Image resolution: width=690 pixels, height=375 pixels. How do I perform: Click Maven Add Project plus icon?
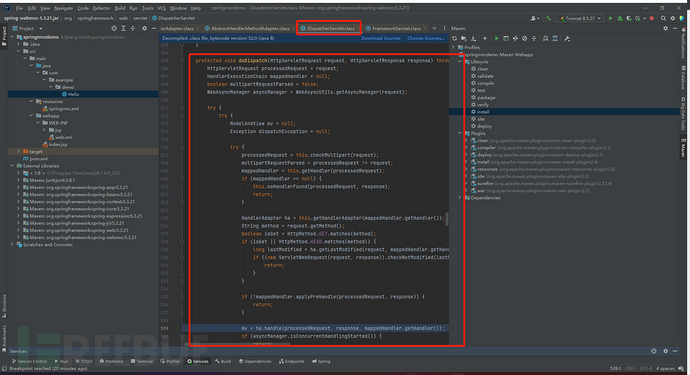(485, 38)
